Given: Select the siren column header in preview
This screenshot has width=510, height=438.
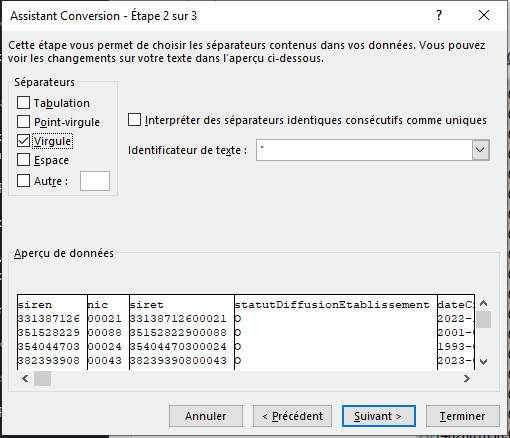Looking at the screenshot, I should click(x=35, y=305).
